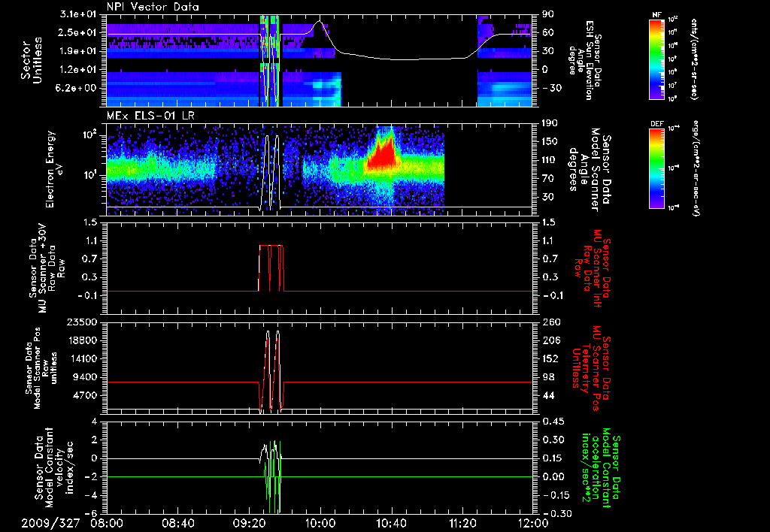Click the '2009/327' date label

(50, 523)
